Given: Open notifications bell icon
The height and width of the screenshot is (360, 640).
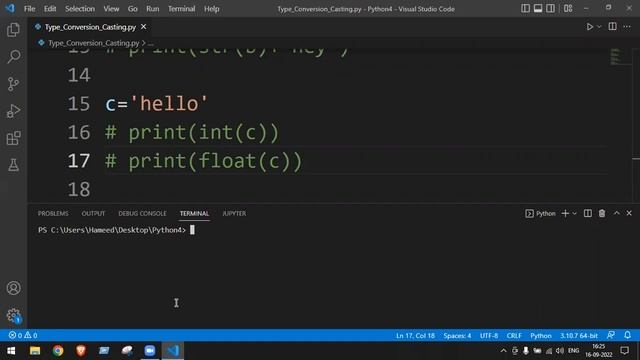Looking at the screenshot, I should [627, 335].
